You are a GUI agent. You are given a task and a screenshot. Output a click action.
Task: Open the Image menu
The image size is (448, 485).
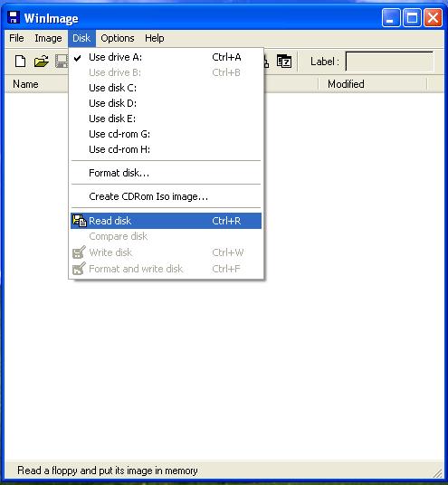(x=48, y=38)
